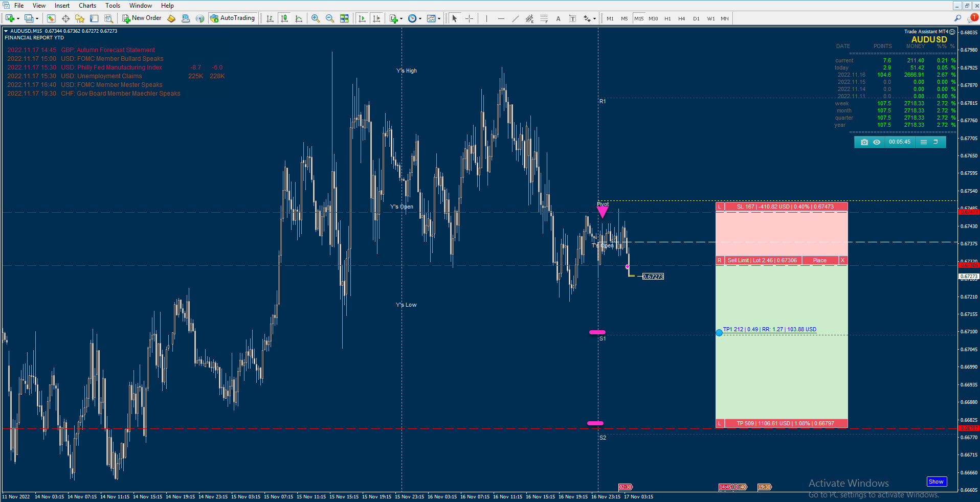
Task: Open the search magnifier
Action: point(957,18)
